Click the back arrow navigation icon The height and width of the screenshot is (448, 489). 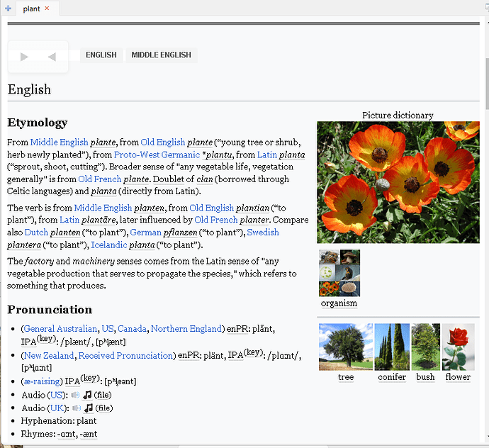52,57
